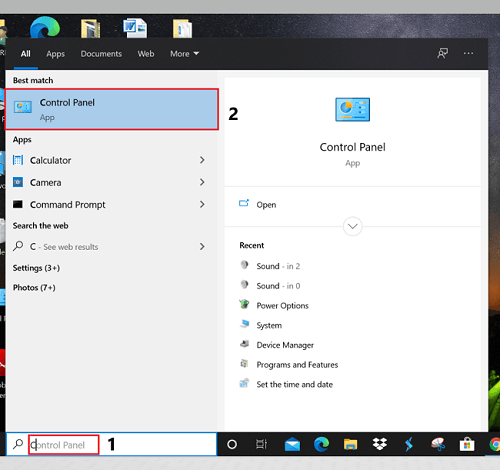Open Task View from taskbar

[261, 444]
